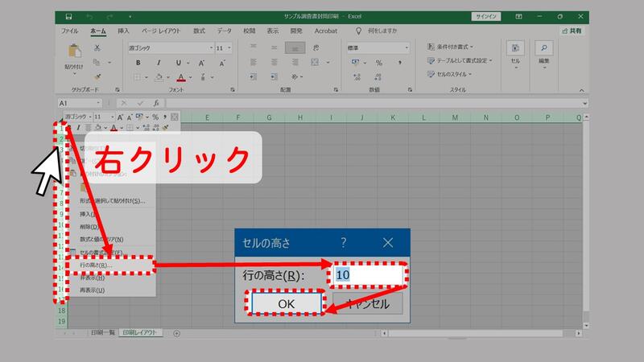Click Decrease Decimal in ribbon Number group

[378, 76]
